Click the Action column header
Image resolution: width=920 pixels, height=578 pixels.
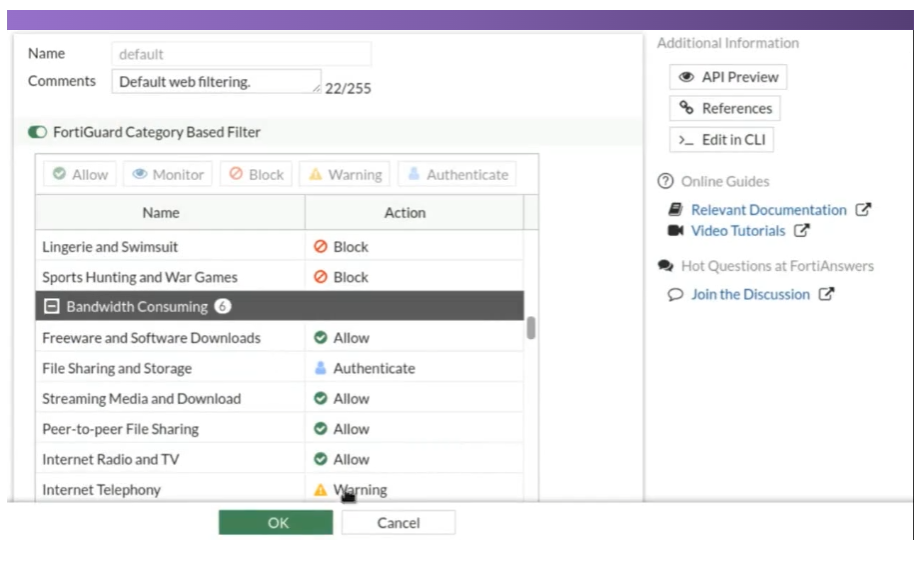pos(414,212)
